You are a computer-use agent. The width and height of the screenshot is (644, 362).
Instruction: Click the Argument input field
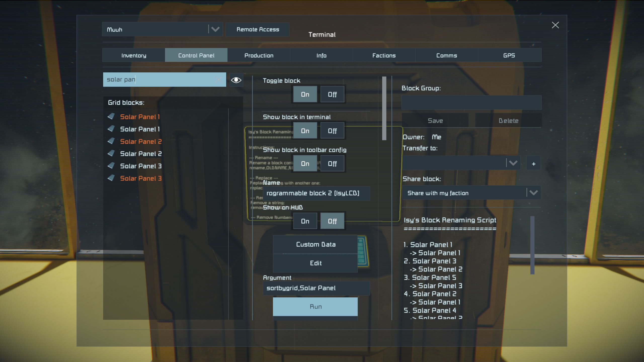[x=316, y=288]
